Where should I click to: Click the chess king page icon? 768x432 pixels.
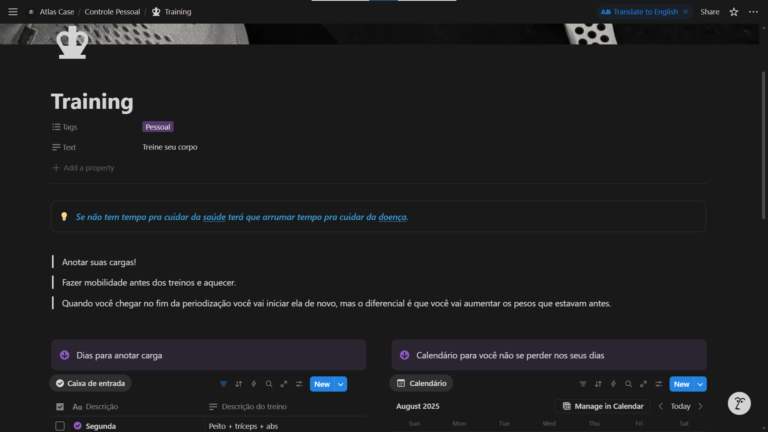72,43
